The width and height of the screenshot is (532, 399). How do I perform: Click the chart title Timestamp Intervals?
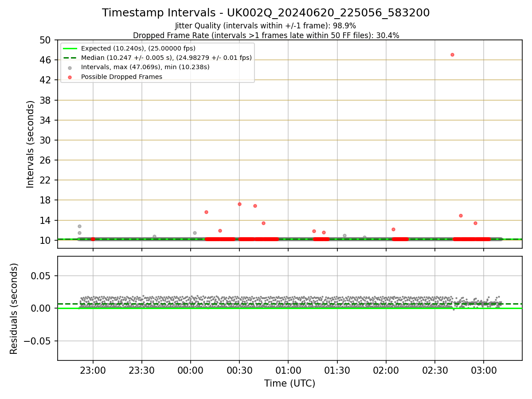[x=266, y=13]
